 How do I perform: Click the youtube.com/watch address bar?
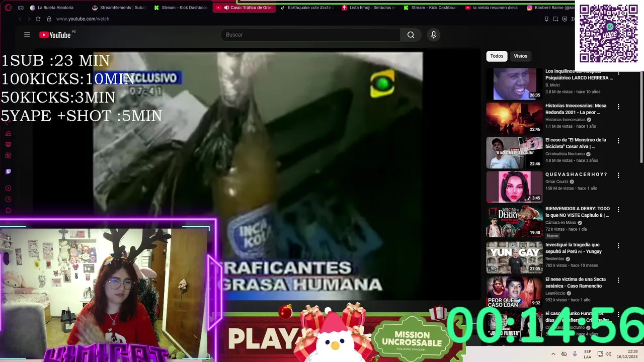click(x=83, y=19)
